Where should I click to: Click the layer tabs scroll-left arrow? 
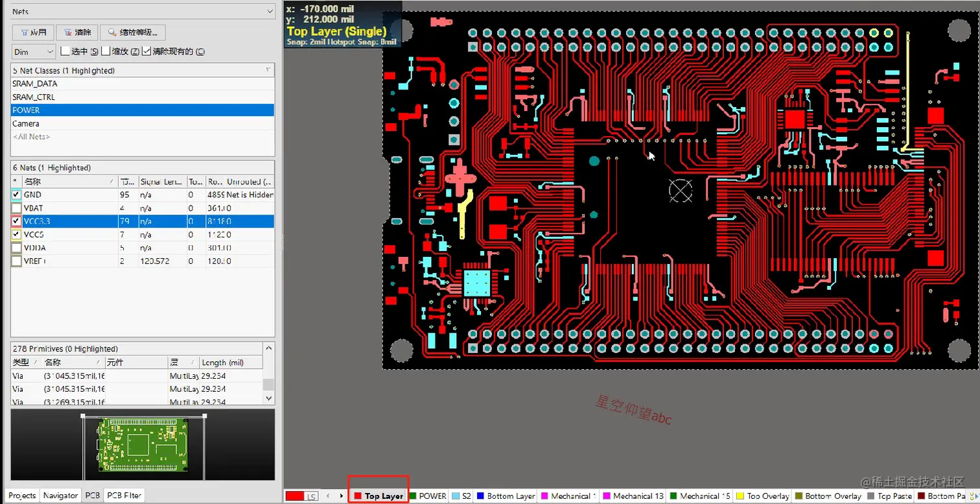pyautogui.click(x=329, y=496)
